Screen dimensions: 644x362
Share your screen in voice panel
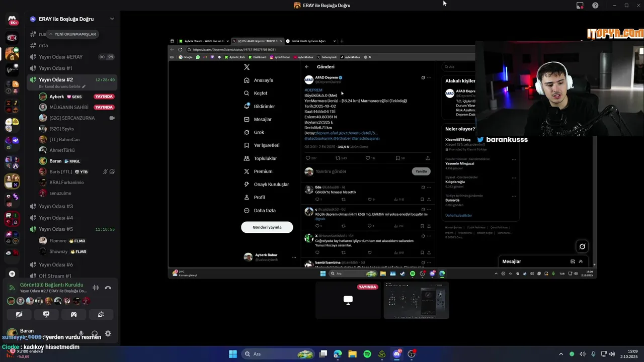tap(46, 314)
